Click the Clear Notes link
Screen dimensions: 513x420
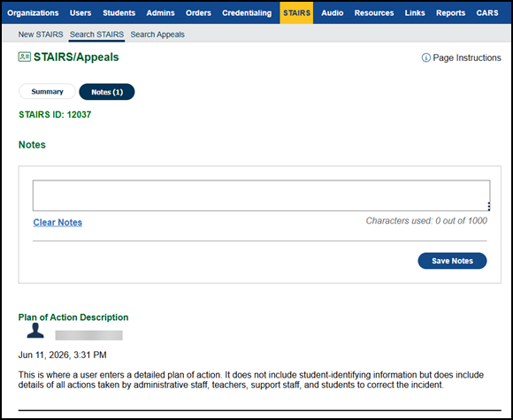point(57,223)
